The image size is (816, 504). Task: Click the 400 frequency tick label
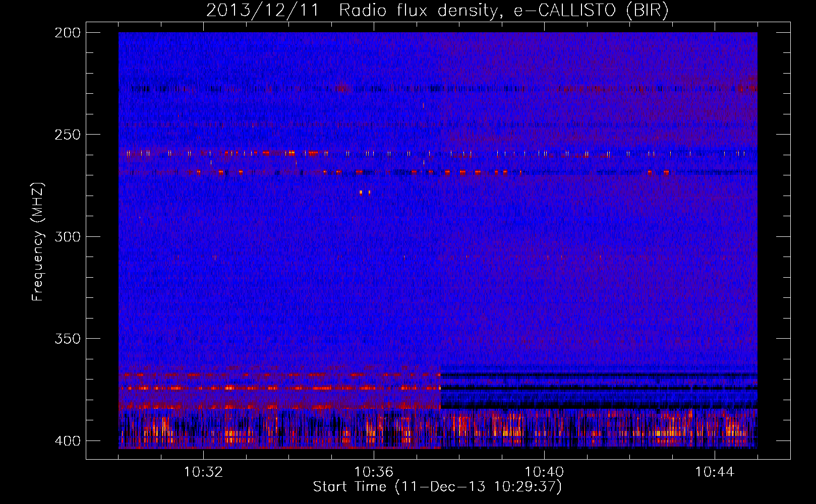67,440
